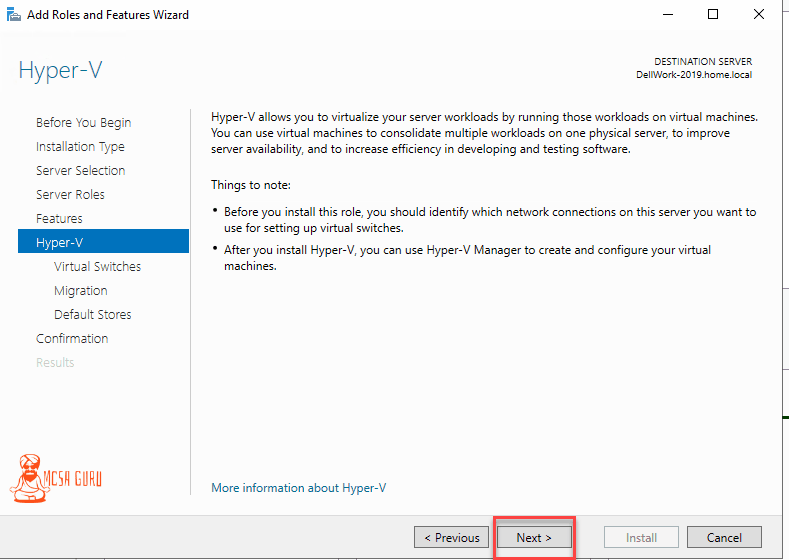Close the Add Roles and Features Wizard
Image resolution: width=789 pixels, height=560 pixels.
[x=759, y=15]
